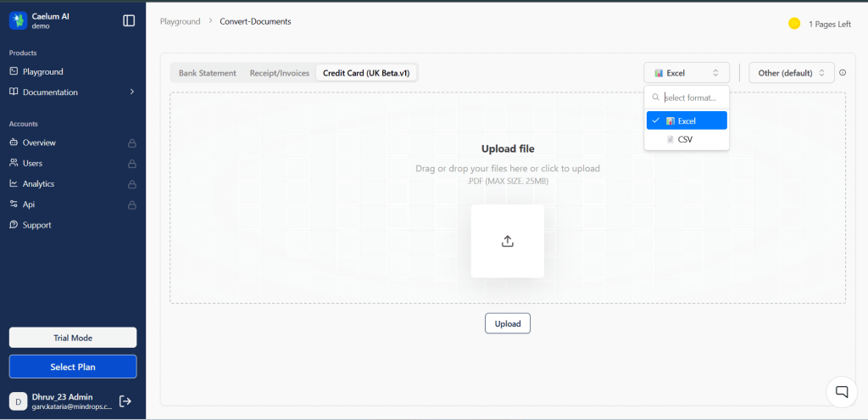The image size is (868, 420).
Task: Click the Analytics chart icon
Action: coord(14,183)
